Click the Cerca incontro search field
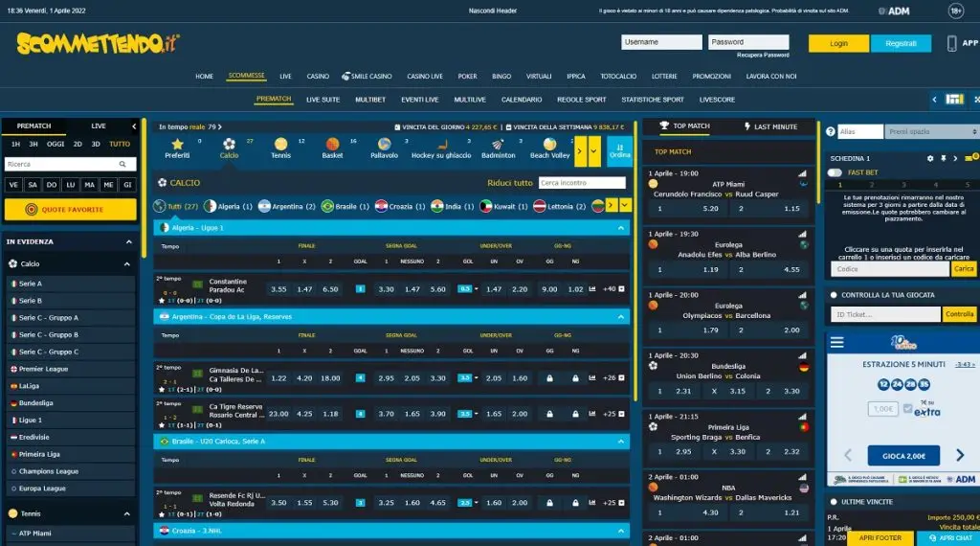The height and width of the screenshot is (546, 980). coord(581,183)
